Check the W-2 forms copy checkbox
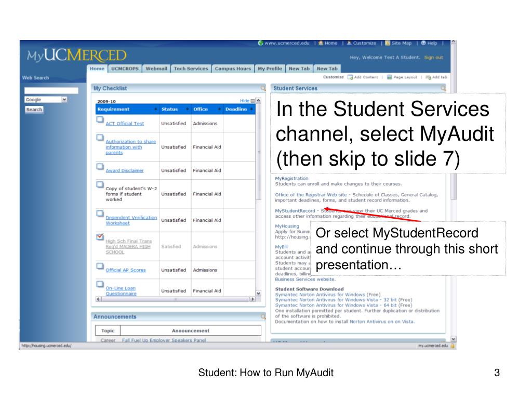 pos(100,184)
